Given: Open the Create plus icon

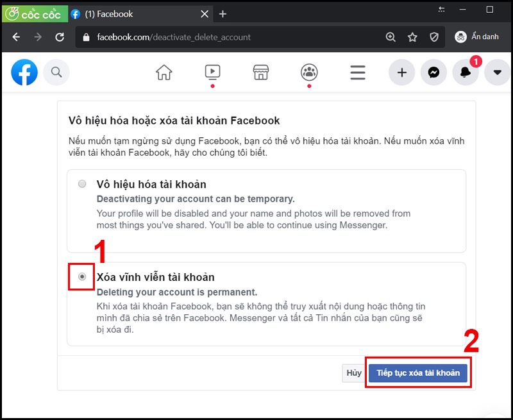Looking at the screenshot, I should (x=401, y=72).
